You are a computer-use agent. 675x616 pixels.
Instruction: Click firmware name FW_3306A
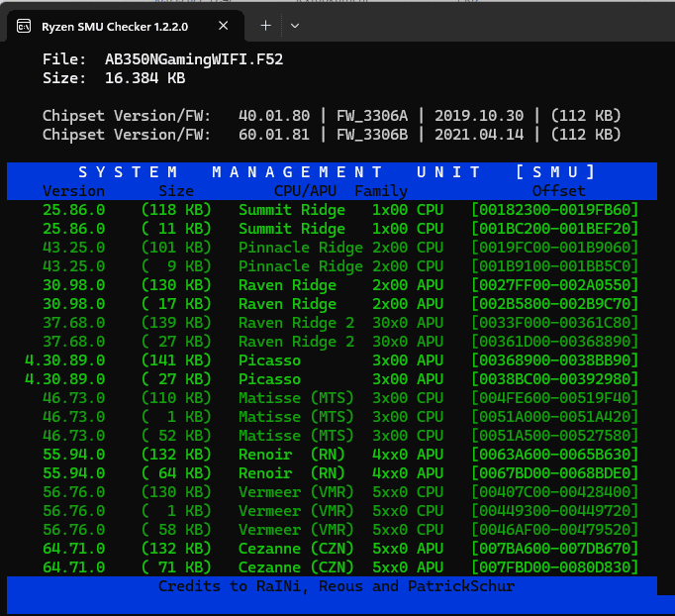point(372,116)
